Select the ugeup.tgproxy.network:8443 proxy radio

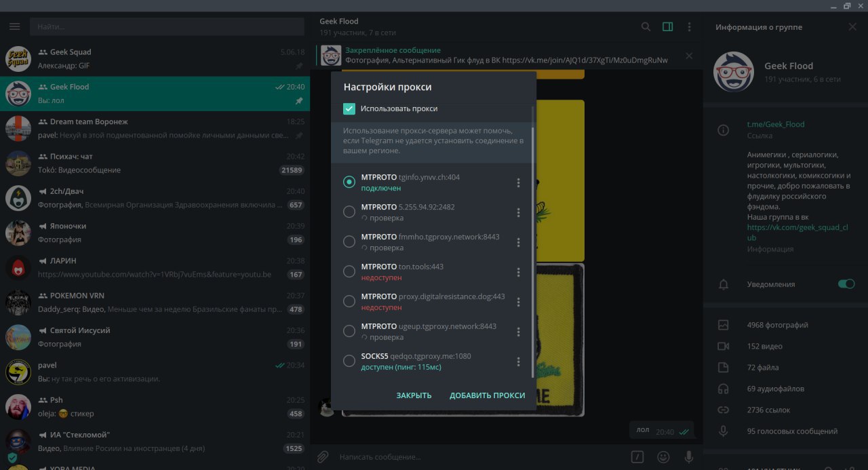(349, 331)
